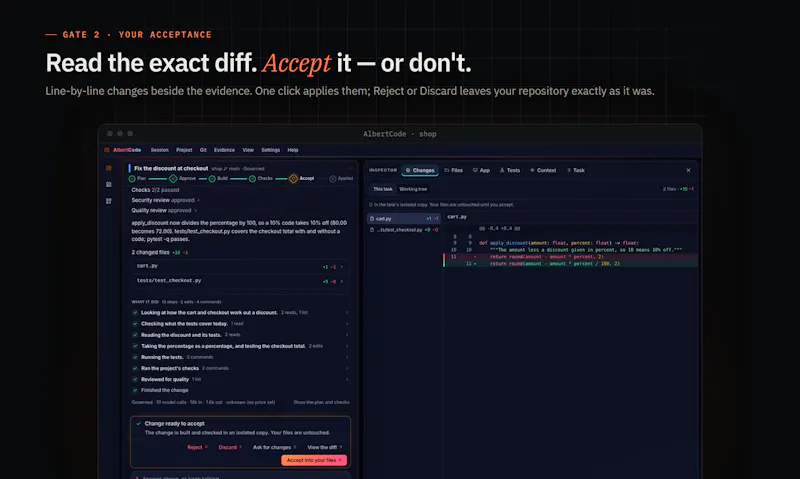This screenshot has height=479, width=800.
Task: Click the cart.py file icon in Inspector list
Action: point(372,218)
